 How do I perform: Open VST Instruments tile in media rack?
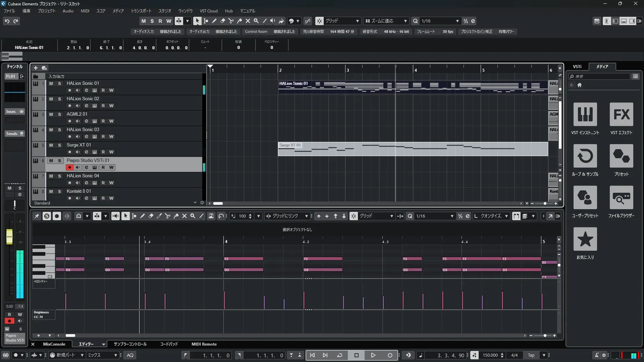tap(585, 115)
